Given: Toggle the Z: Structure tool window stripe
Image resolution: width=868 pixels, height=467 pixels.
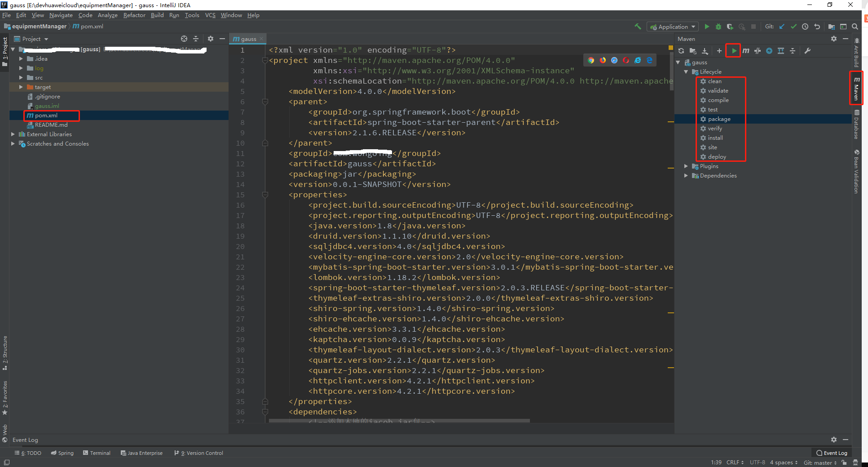Looking at the screenshot, I should 5,353.
